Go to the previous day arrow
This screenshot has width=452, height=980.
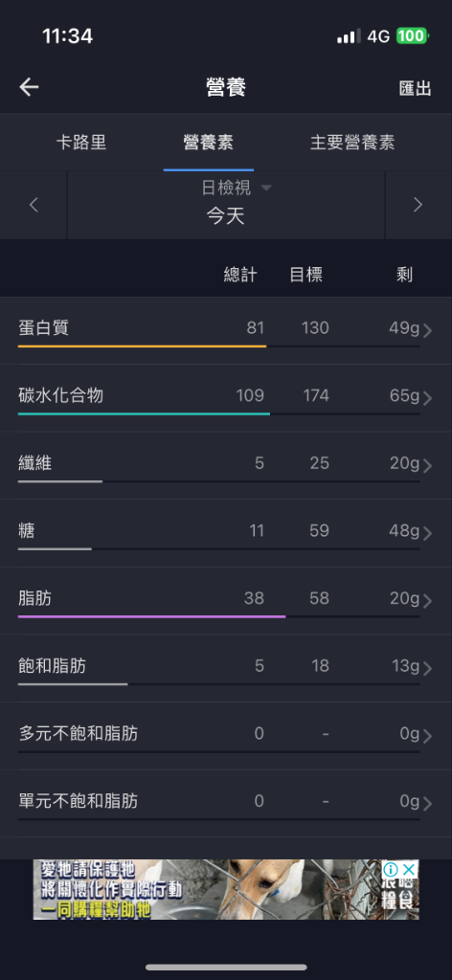34,205
